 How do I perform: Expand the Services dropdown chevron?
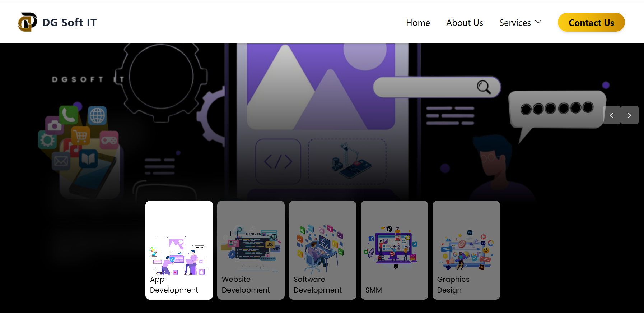point(538,22)
